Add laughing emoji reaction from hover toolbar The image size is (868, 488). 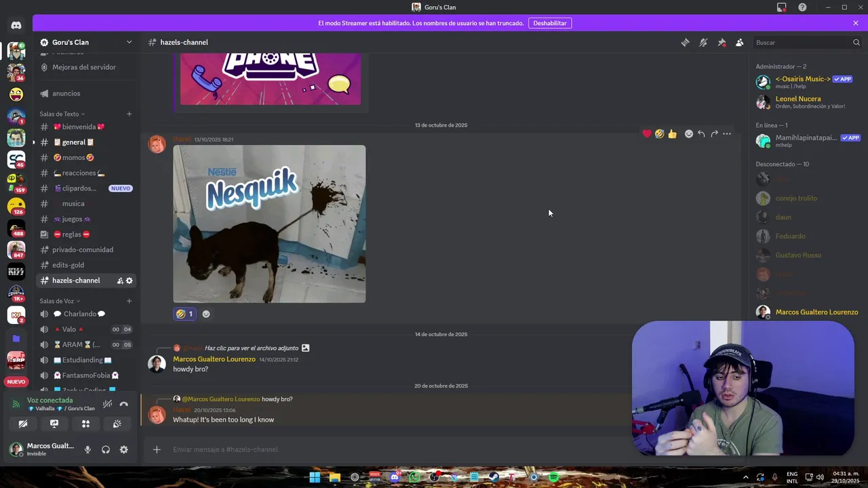coord(659,134)
